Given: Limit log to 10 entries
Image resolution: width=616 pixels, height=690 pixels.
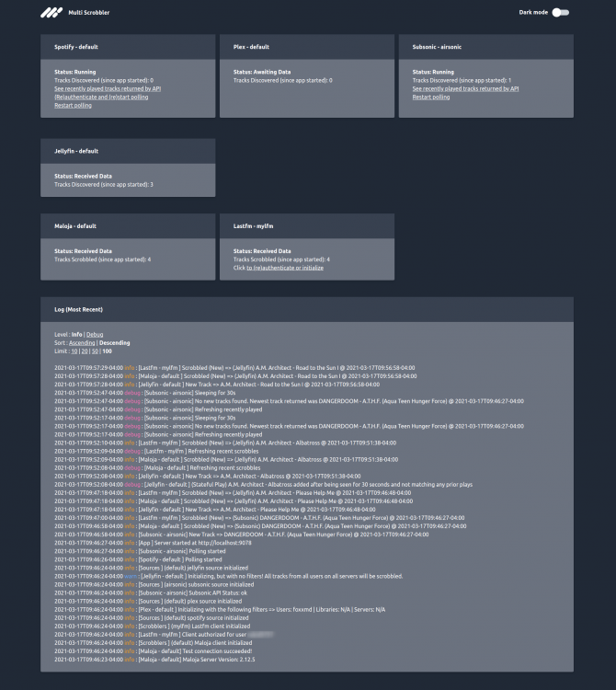Looking at the screenshot, I should [74, 351].
